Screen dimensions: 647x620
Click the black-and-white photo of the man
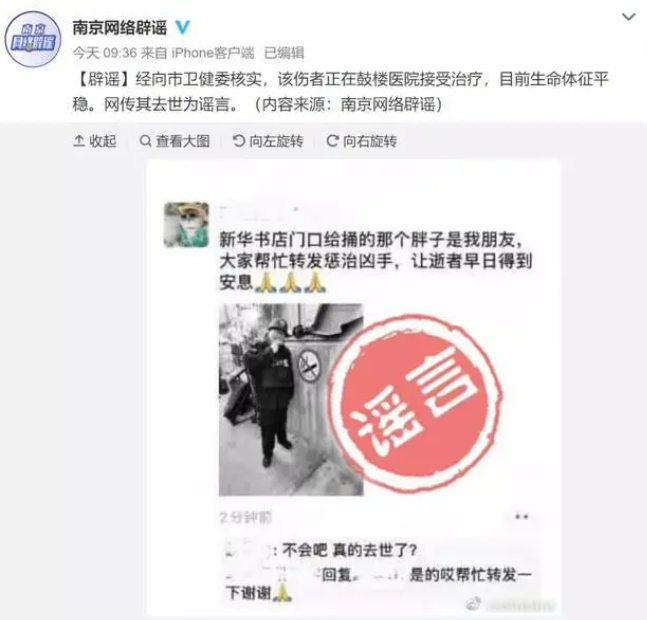pos(291,399)
